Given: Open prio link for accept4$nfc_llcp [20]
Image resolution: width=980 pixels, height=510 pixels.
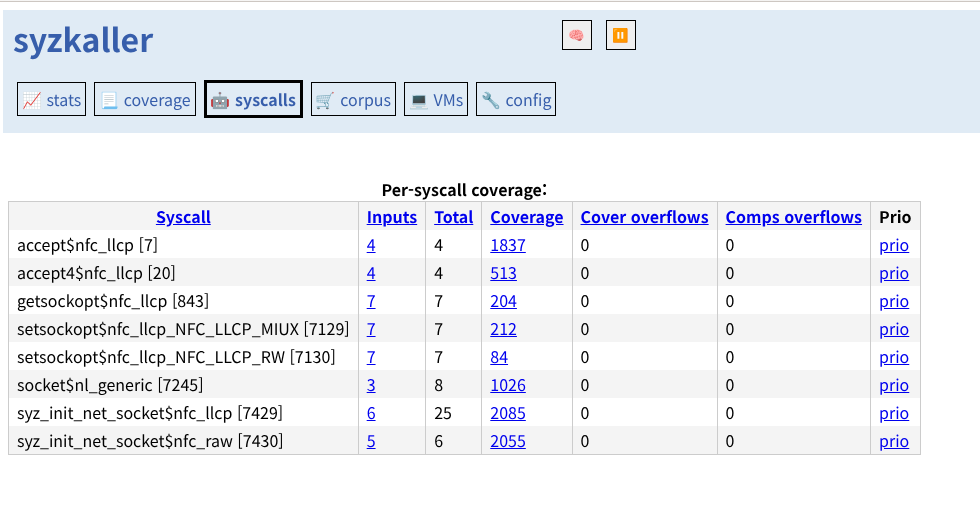Looking at the screenshot, I should (894, 273).
